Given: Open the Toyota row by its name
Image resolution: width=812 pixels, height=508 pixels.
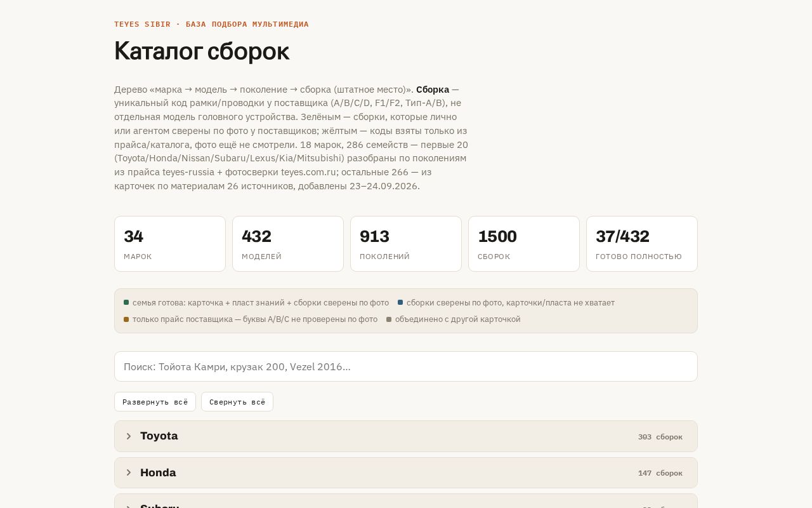Looking at the screenshot, I should coord(159,436).
